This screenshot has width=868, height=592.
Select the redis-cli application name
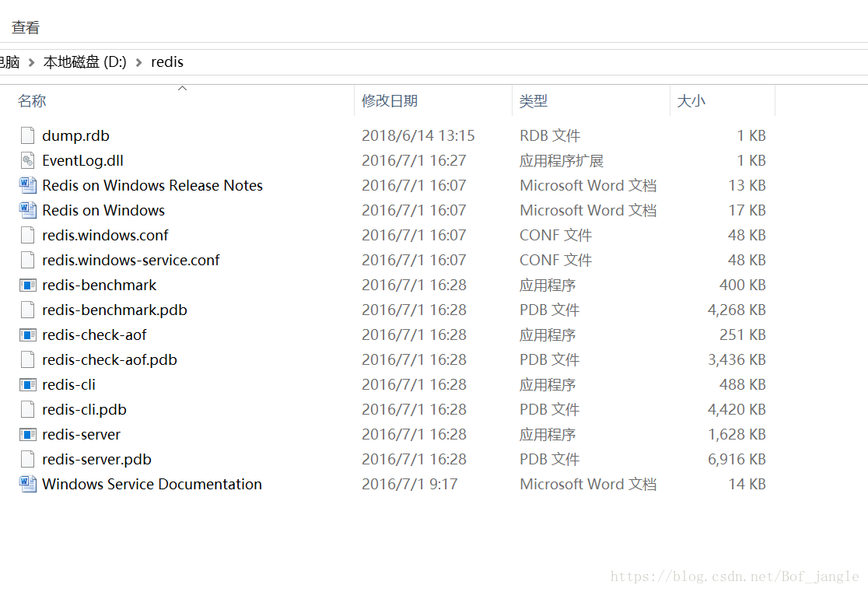click(68, 385)
